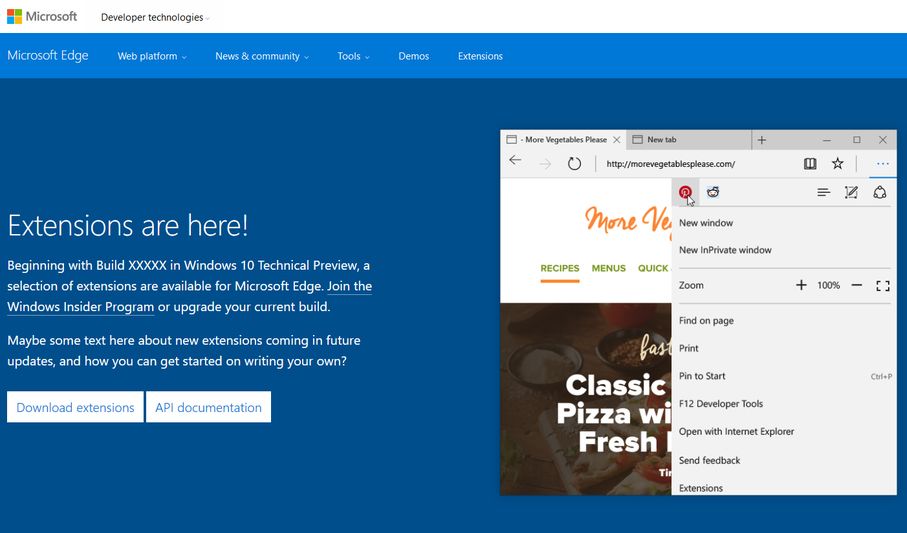Expand the Web platform menu
The image size is (907, 533).
[x=152, y=56]
